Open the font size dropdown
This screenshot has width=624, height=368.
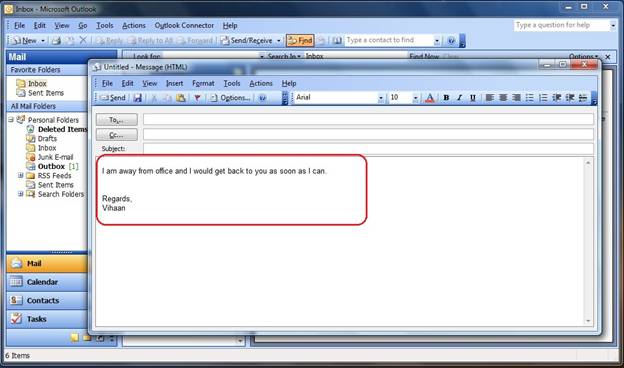coord(415,98)
